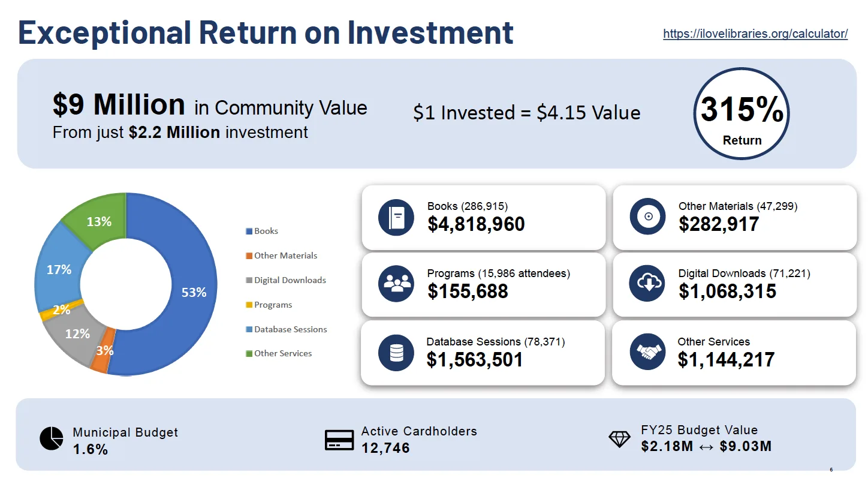This screenshot has height=481, width=868.
Task: Click the 315% Return circle
Action: (x=742, y=115)
